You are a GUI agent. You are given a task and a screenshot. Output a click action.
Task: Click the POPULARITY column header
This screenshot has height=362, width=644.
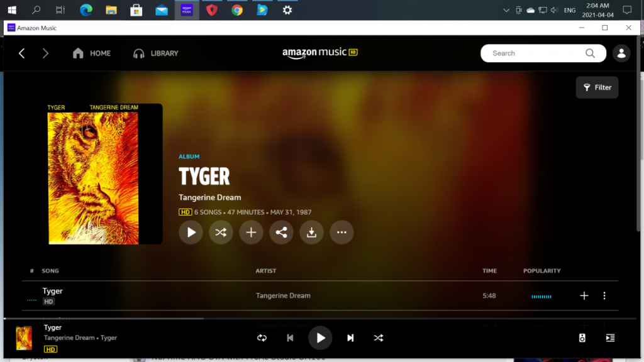click(541, 271)
